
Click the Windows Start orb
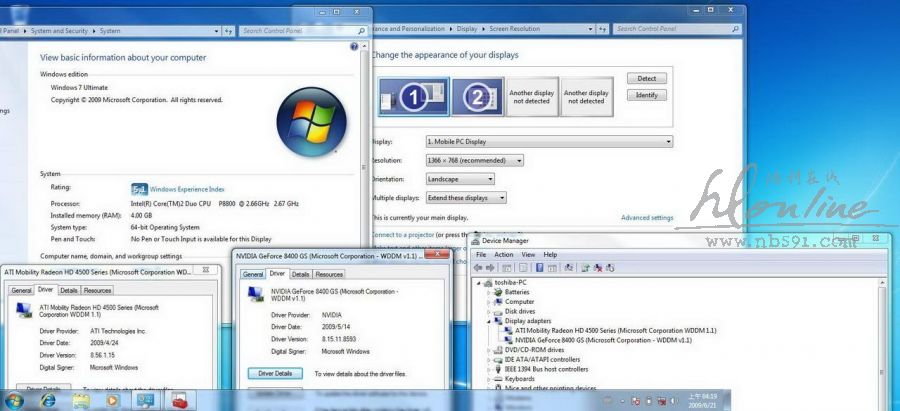pyautogui.click(x=14, y=401)
